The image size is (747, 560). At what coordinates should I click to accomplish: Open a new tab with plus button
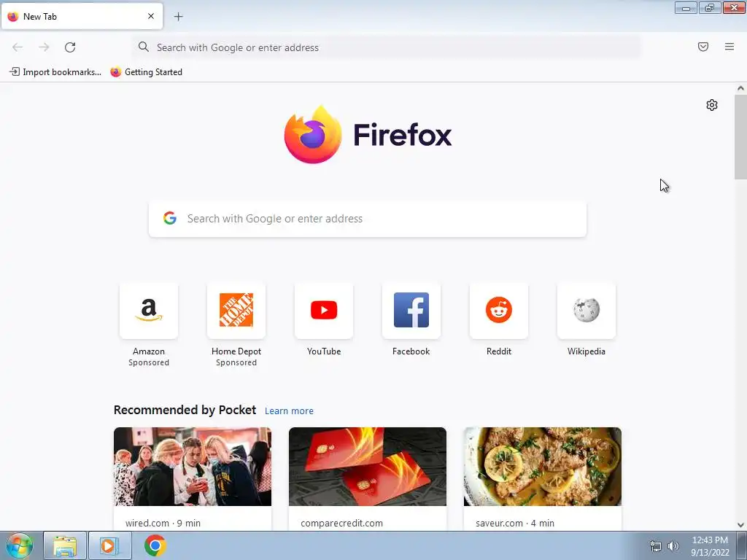point(178,17)
